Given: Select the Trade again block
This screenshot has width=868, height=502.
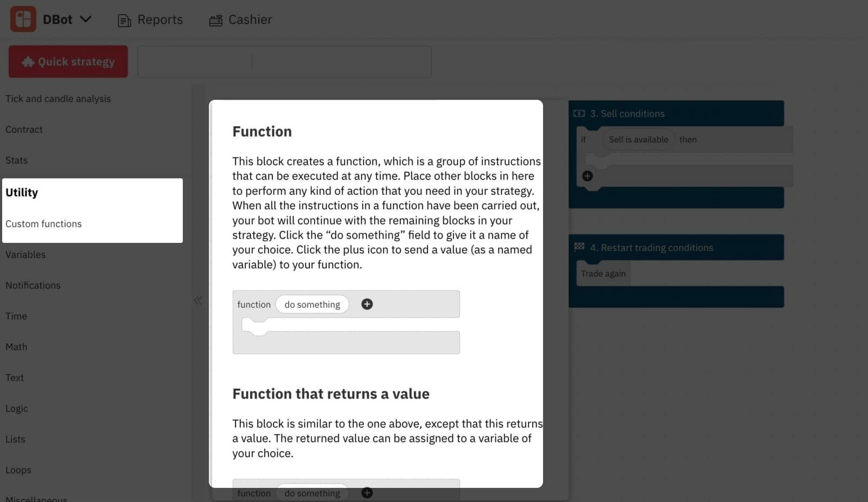Looking at the screenshot, I should click(x=603, y=273).
